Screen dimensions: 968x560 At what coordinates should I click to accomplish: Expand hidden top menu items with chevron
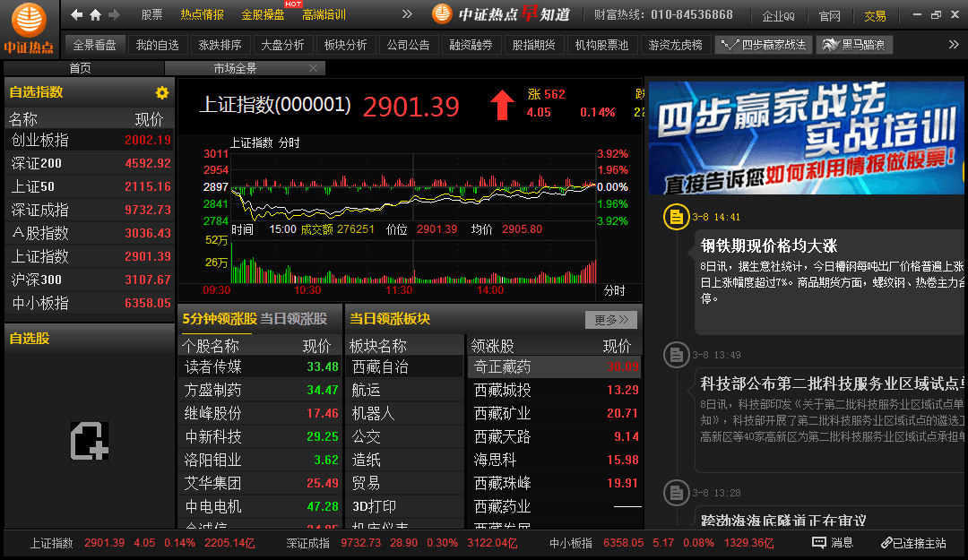pyautogui.click(x=407, y=15)
